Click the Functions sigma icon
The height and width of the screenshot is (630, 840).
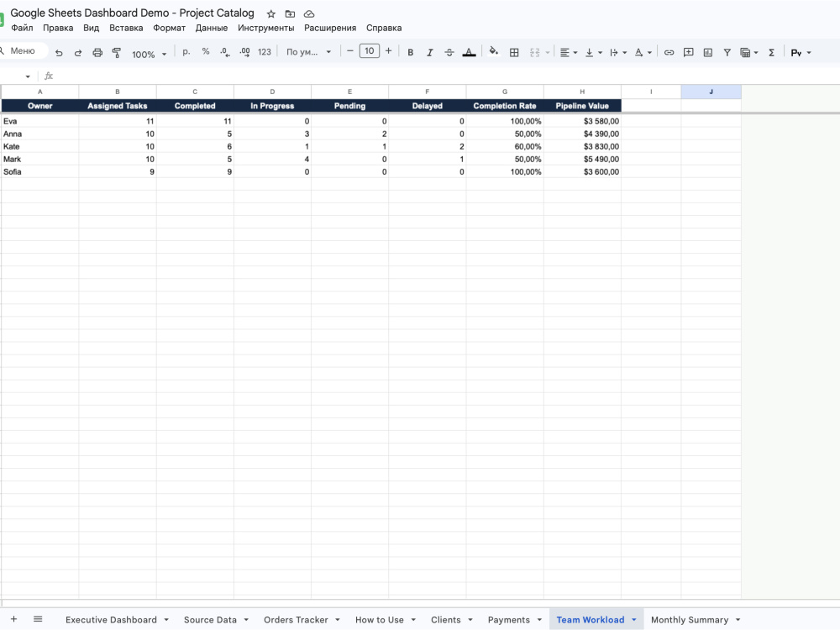(x=771, y=52)
